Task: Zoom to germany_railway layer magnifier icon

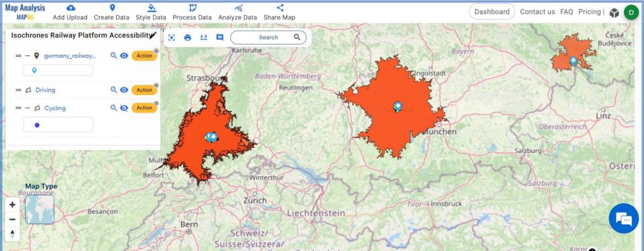Action: coord(114,56)
